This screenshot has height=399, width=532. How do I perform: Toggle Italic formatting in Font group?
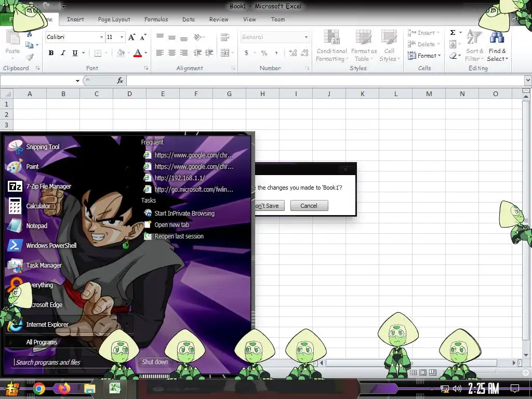pos(63,53)
